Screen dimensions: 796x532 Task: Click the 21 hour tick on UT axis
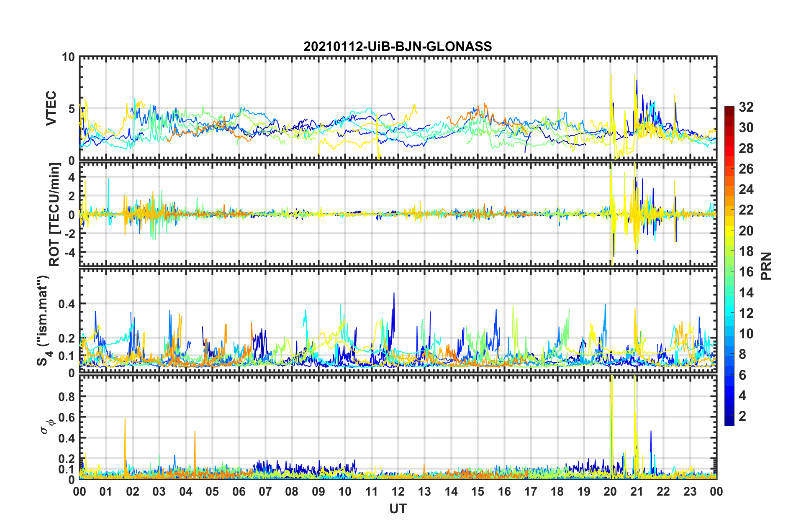[637, 491]
